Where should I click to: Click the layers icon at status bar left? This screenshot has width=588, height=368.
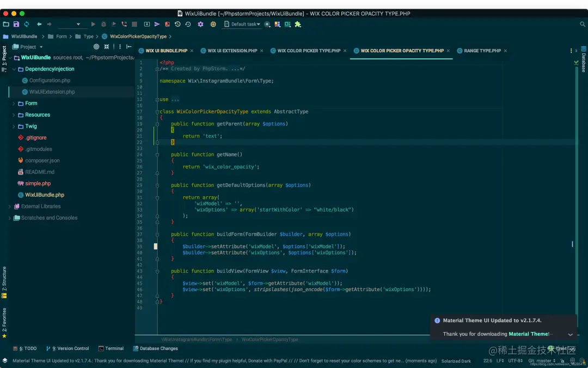tap(4, 360)
